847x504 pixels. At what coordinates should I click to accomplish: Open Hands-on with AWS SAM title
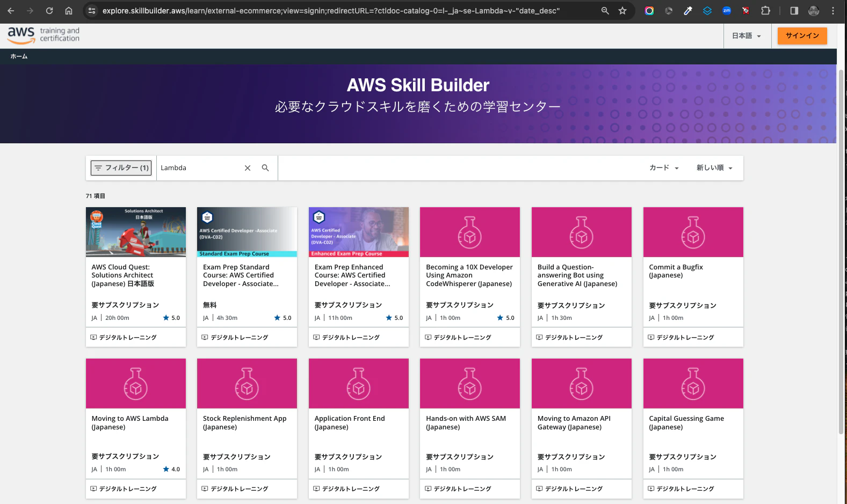(466, 423)
